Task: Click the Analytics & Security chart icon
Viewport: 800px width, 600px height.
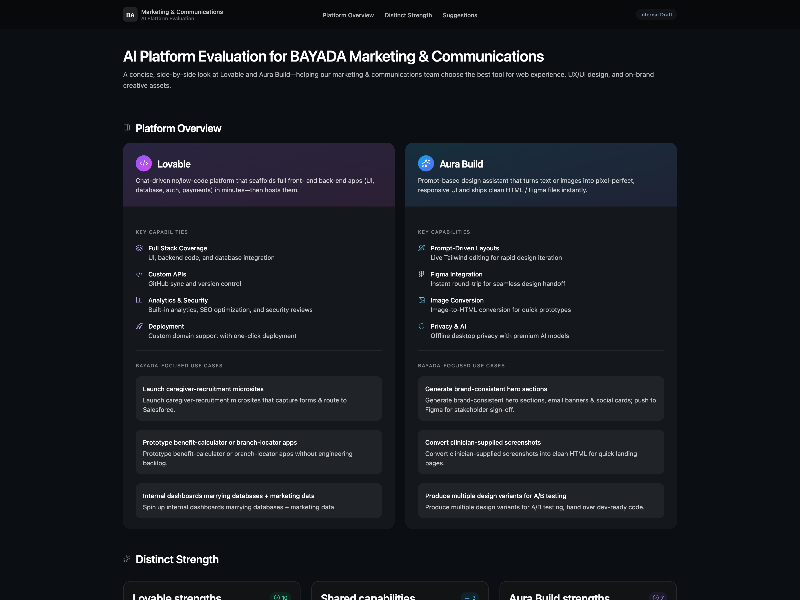Action: click(x=139, y=300)
